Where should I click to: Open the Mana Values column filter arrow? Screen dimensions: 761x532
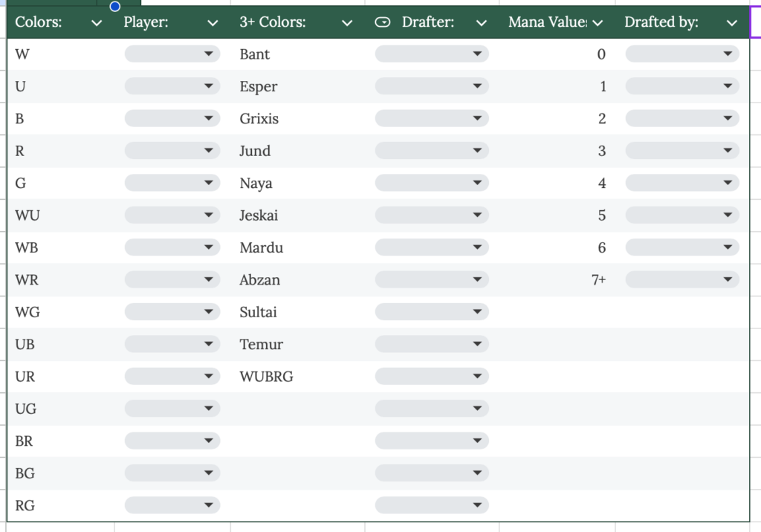tap(598, 23)
